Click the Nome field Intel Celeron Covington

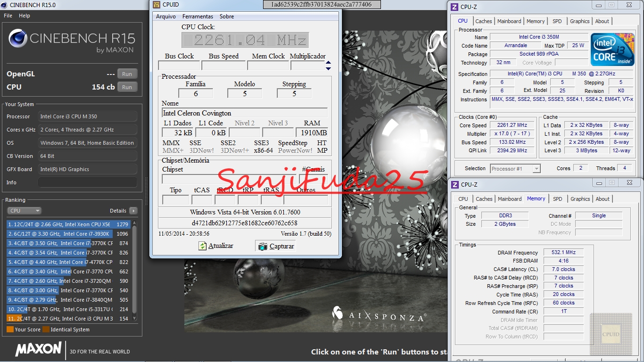pyautogui.click(x=245, y=113)
